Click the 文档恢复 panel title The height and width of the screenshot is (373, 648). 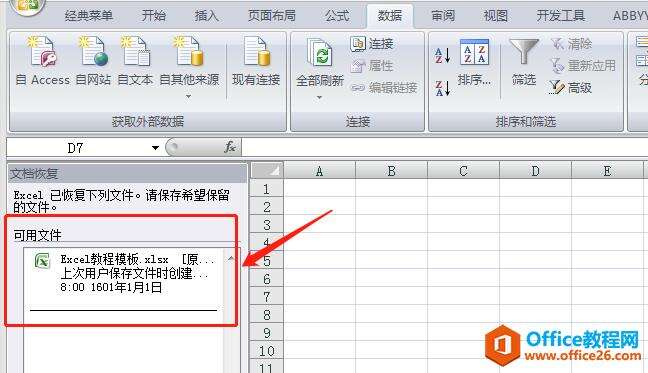tap(34, 173)
